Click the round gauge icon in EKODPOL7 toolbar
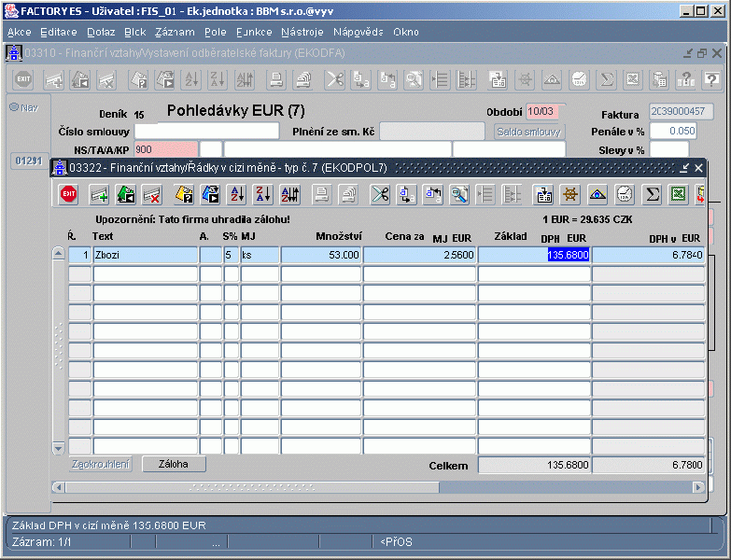 tap(625, 194)
